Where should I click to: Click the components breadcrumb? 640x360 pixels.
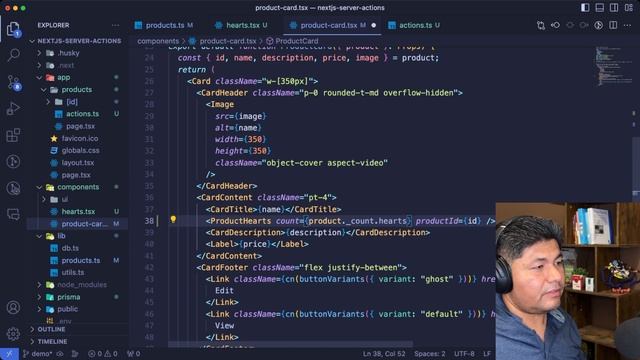pos(158,41)
